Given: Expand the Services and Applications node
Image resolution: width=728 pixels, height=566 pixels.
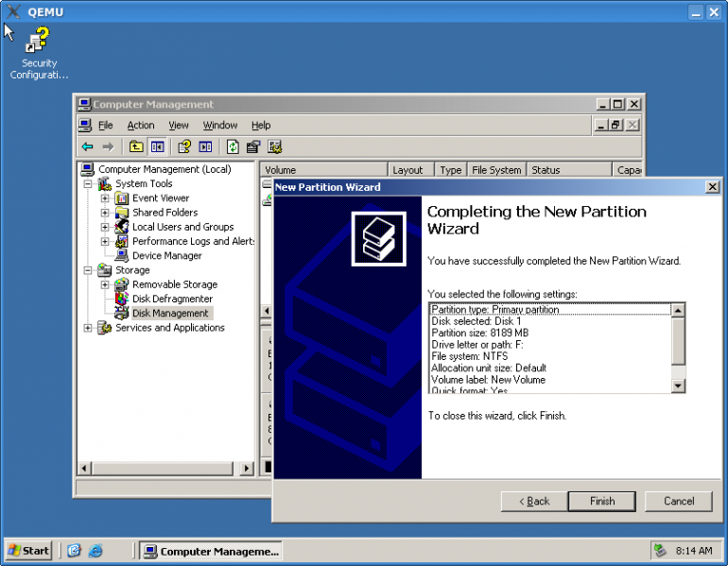Looking at the screenshot, I should pos(89,328).
